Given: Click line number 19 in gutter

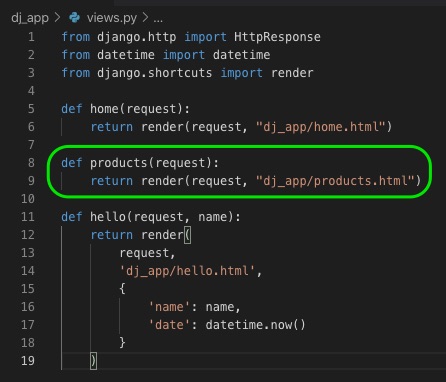Looking at the screenshot, I should point(28,361).
